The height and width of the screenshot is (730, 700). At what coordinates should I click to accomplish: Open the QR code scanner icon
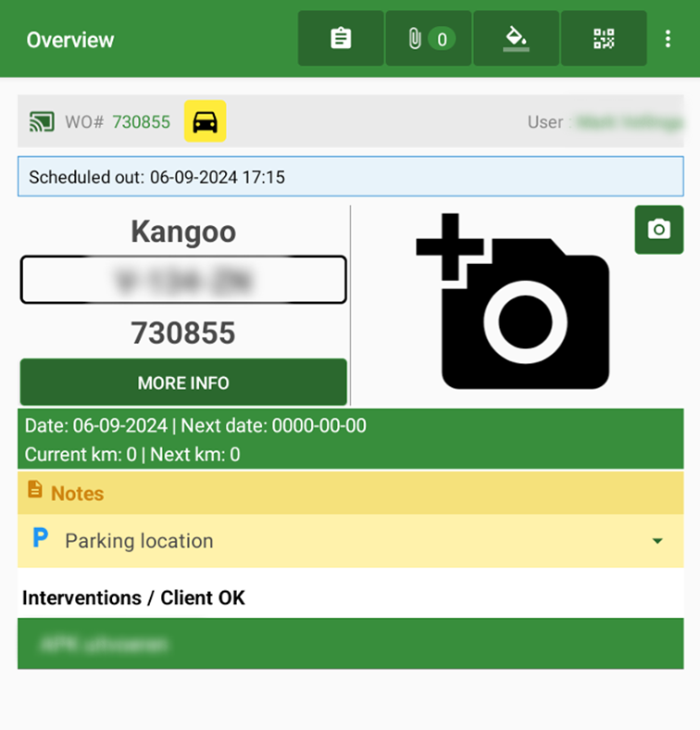click(604, 38)
